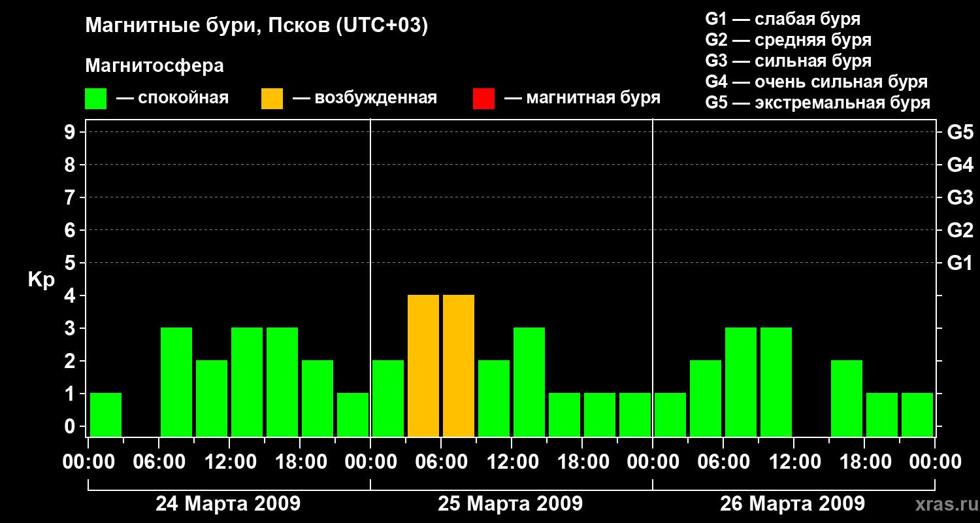Click the 06:00 tick label under 24 March

click(159, 462)
